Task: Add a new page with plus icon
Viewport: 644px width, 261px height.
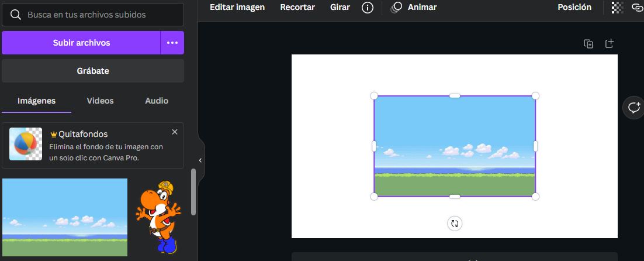Action: pos(610,43)
